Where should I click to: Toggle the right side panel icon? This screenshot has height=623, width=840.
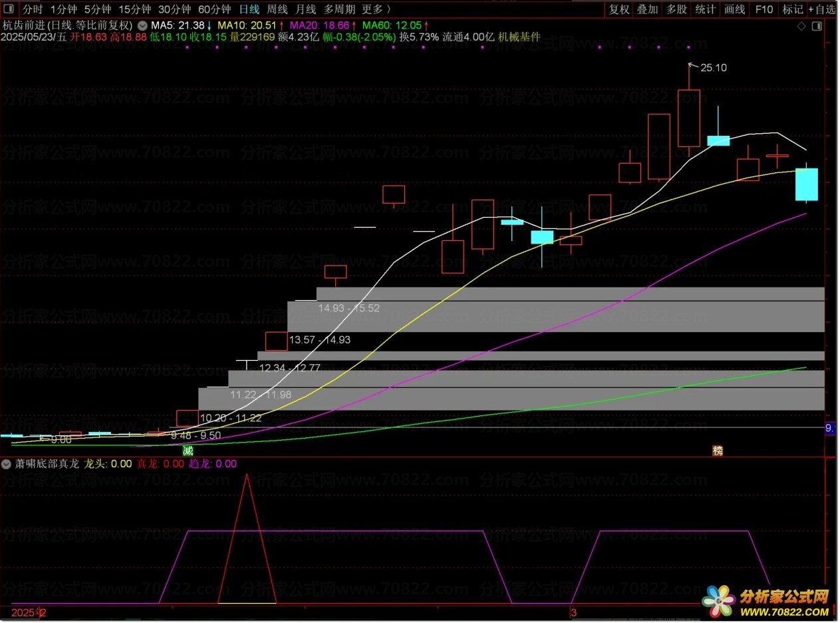click(x=816, y=27)
